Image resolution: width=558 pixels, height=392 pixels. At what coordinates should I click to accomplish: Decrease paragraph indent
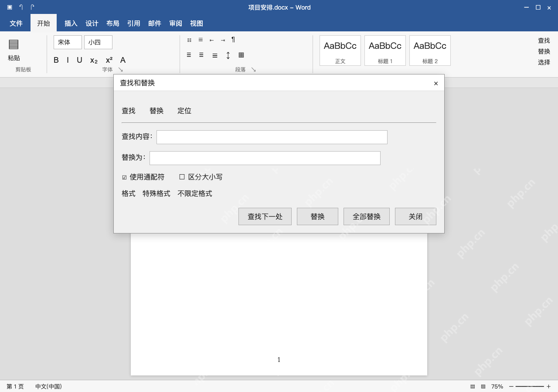point(211,40)
